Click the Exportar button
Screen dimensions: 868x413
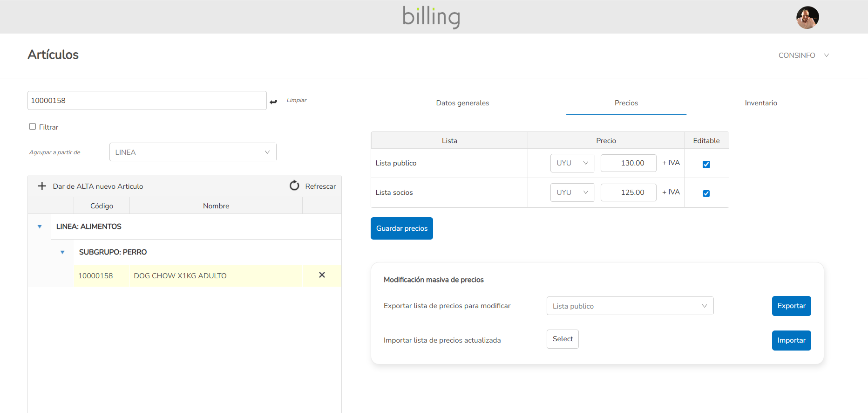791,306
